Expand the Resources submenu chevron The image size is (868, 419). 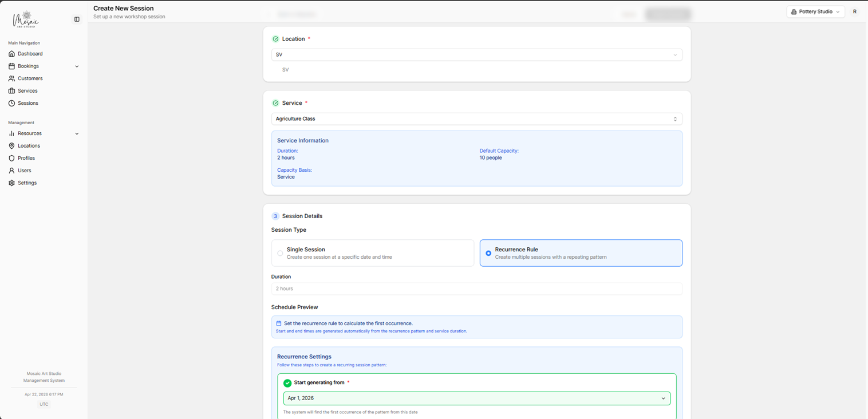point(77,134)
